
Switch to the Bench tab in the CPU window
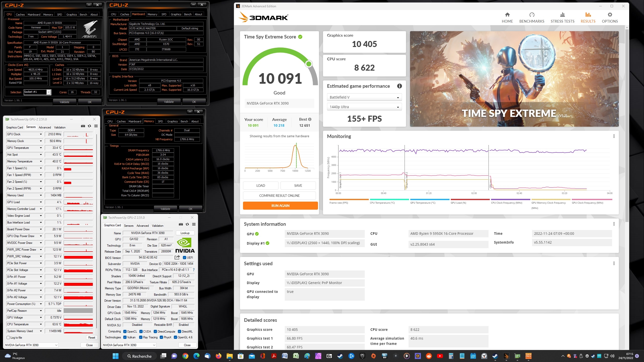coord(83,15)
